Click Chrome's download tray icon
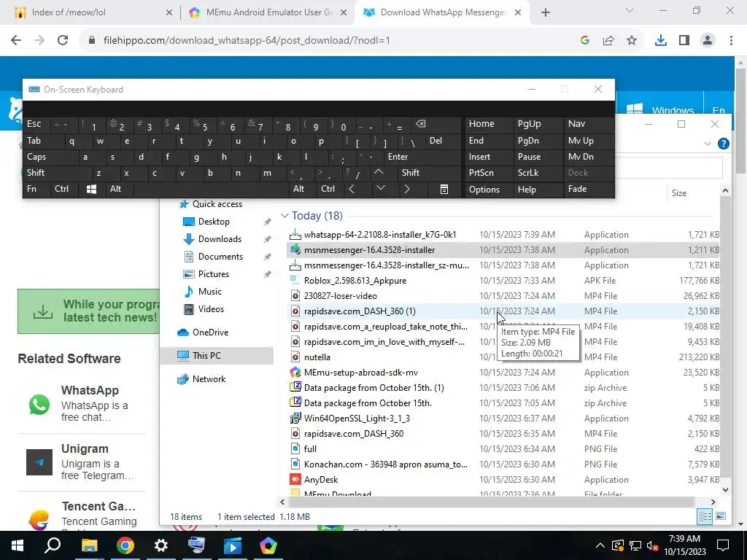This screenshot has width=747, height=560. point(660,41)
